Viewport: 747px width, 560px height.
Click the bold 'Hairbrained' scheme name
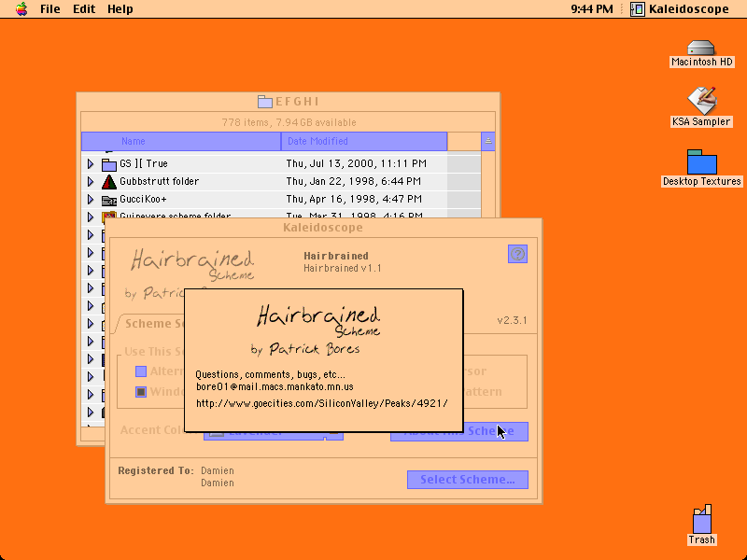(x=336, y=256)
